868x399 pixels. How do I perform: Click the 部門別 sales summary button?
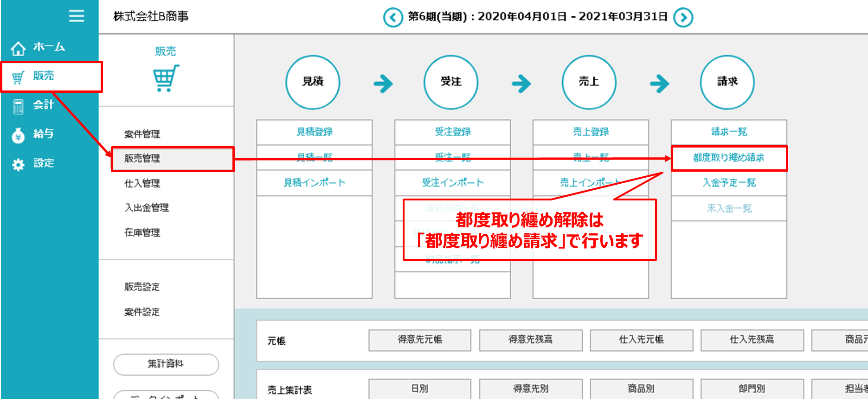[x=752, y=389]
